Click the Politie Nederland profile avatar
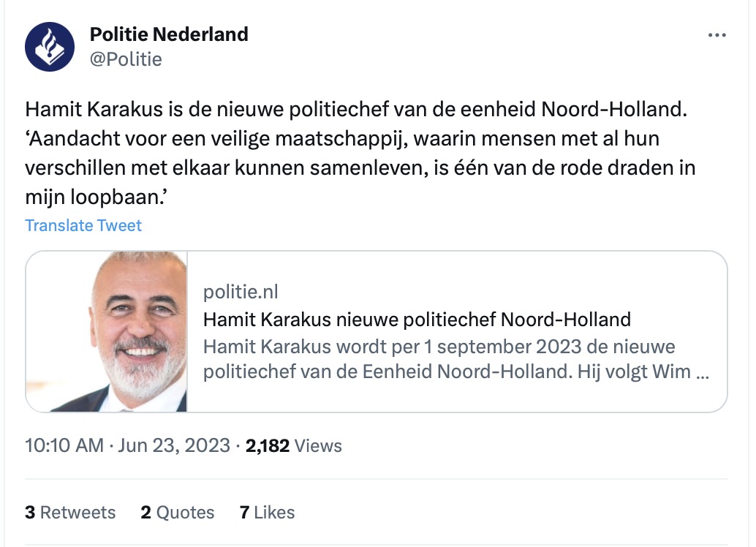Viewport: 756px width, 547px height. point(50,47)
